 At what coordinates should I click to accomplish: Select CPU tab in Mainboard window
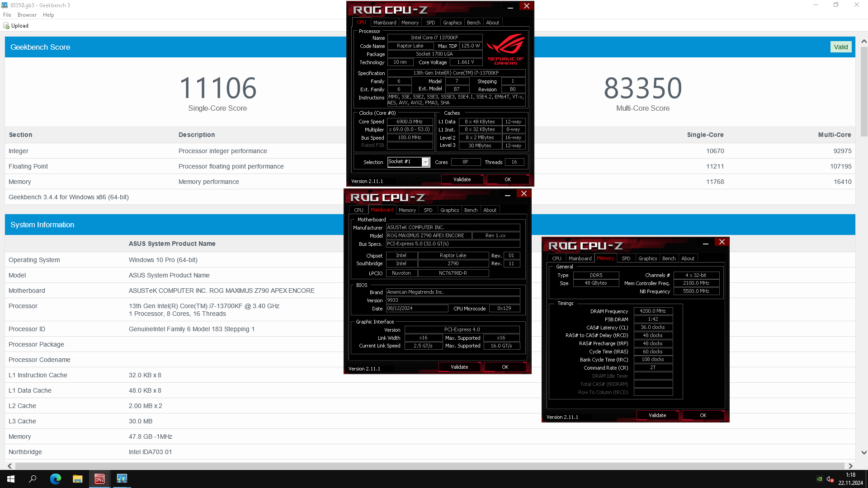[x=359, y=210]
